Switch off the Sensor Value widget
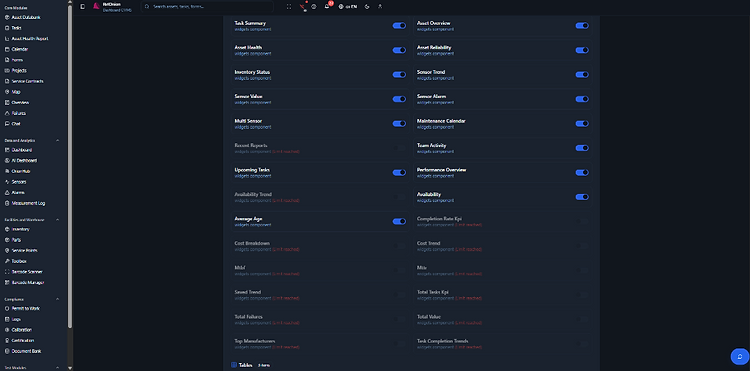750x371 pixels. coord(399,99)
